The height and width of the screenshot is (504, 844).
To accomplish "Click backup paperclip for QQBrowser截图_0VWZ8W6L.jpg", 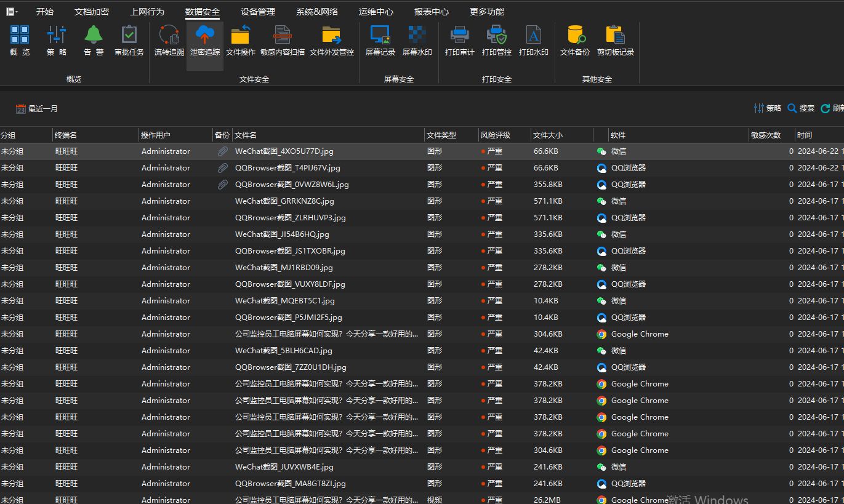I will tap(223, 185).
